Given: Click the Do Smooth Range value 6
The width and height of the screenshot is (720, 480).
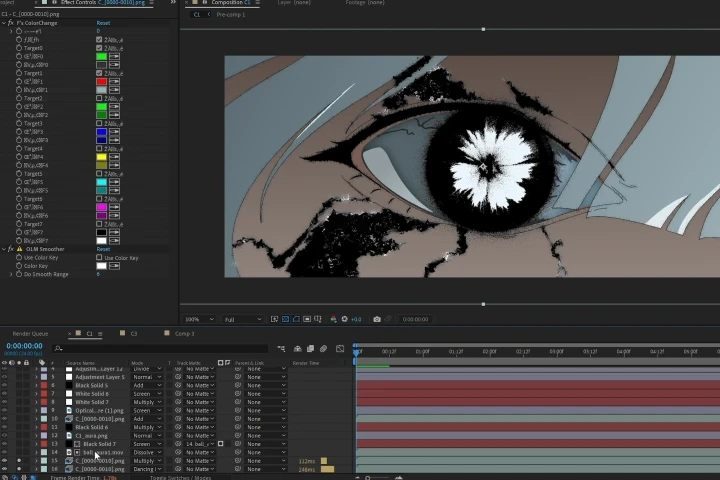Looking at the screenshot, I should tap(98, 274).
